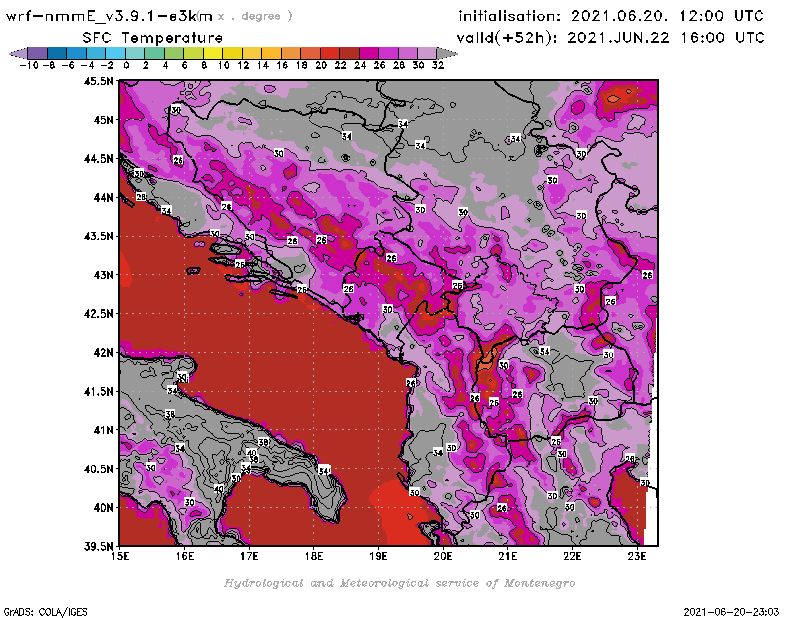Viewport: 800px width, 618px height.
Task: Click the valid(+52h) 2021.JUN.22 16:00 UTC text
Action: (610, 38)
